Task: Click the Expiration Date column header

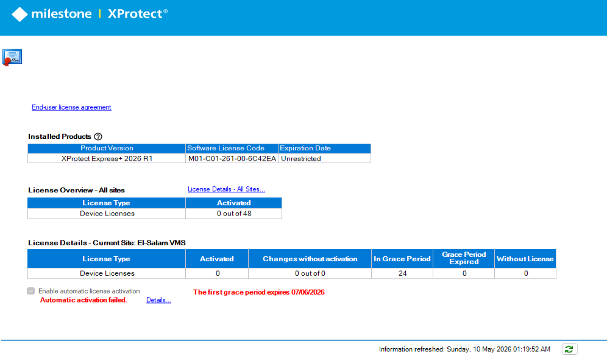Action: tap(324, 148)
